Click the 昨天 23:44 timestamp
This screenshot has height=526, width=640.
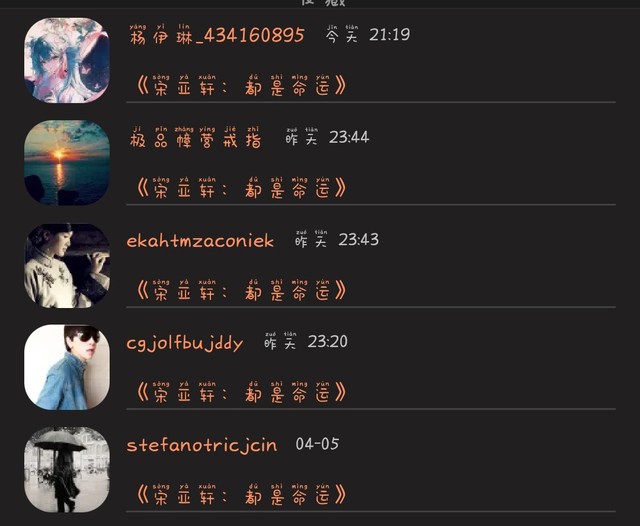327,137
